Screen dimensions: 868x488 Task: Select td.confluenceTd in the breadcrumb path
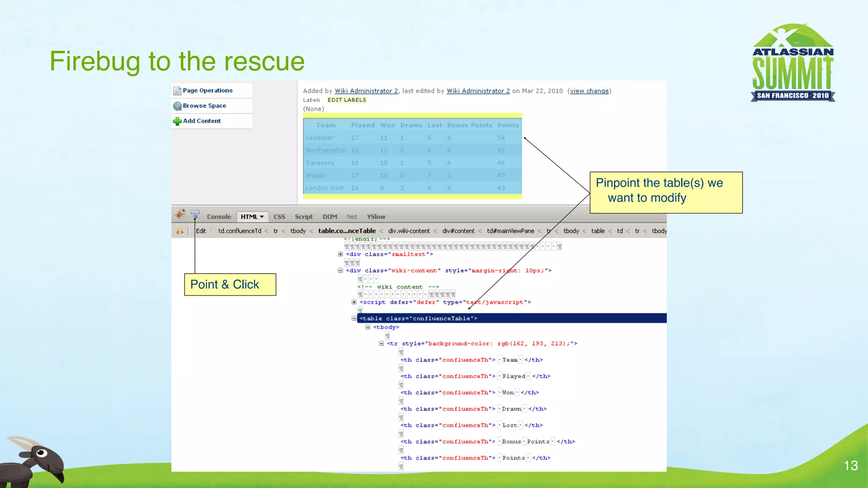tap(240, 231)
